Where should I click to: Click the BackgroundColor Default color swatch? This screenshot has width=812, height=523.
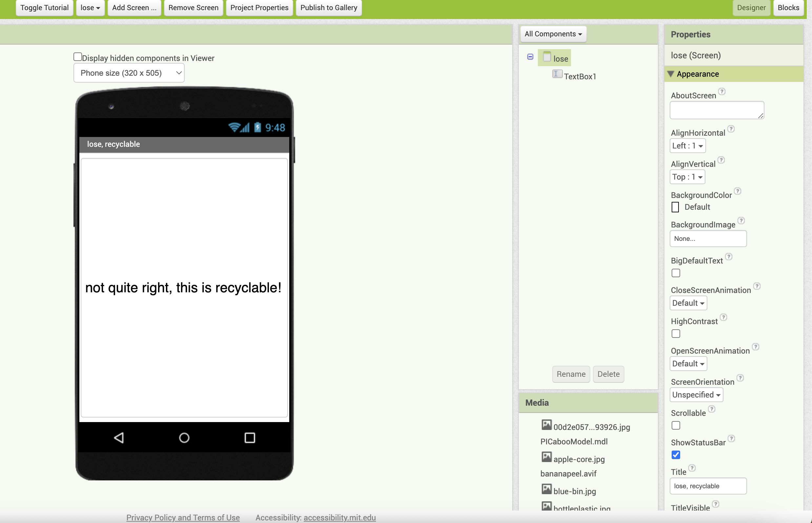675,207
